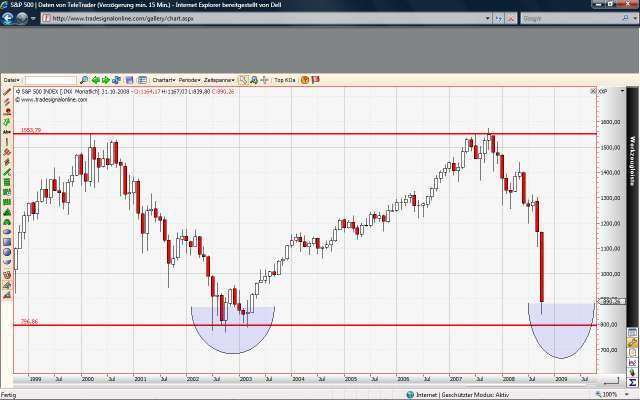Click the yellow wrench settings icon
This screenshot has height=400, width=640.
point(632,342)
